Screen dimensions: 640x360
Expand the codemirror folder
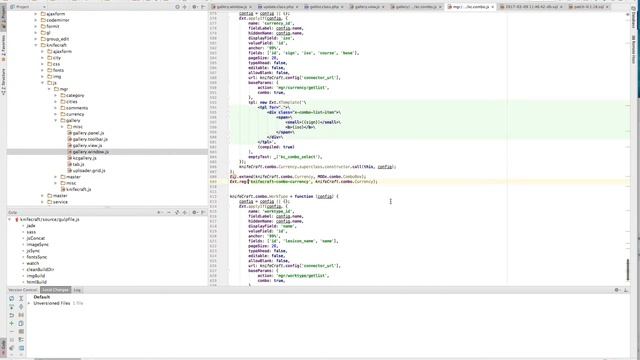36,20
